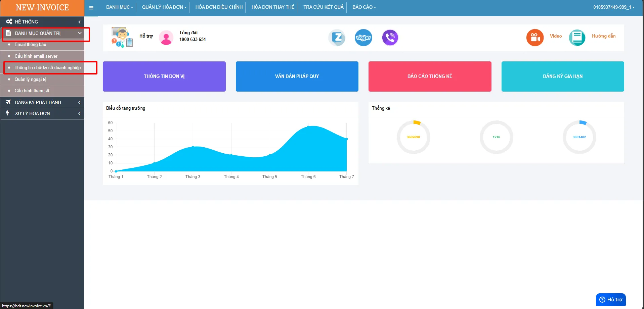Open the Skype support icon
Screen dimensions: 644x309
tap(363, 38)
